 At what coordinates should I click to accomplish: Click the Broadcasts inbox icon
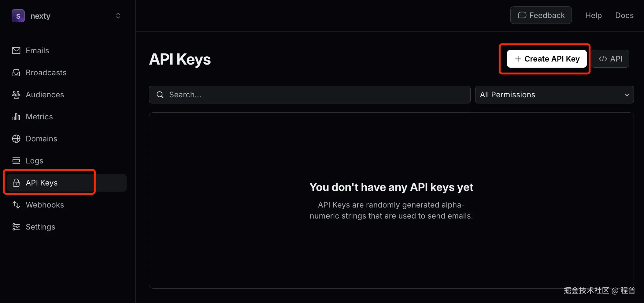pos(16,73)
